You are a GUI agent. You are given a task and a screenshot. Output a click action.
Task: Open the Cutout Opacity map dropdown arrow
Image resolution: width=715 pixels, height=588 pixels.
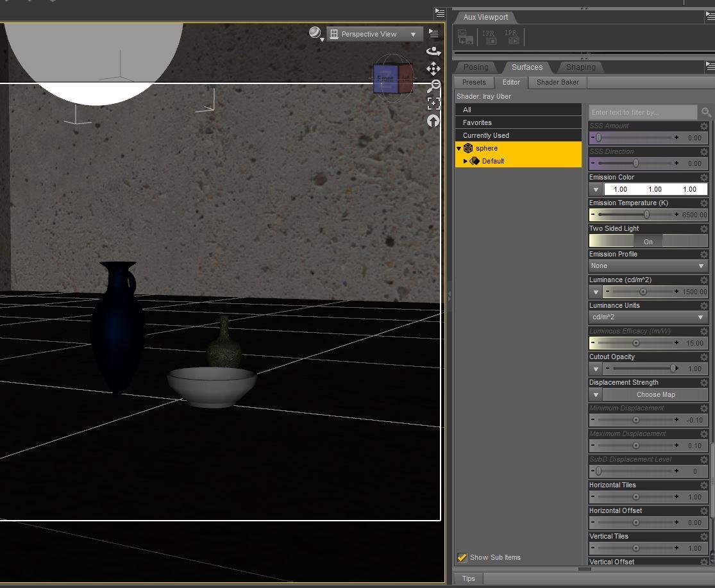(x=596, y=369)
